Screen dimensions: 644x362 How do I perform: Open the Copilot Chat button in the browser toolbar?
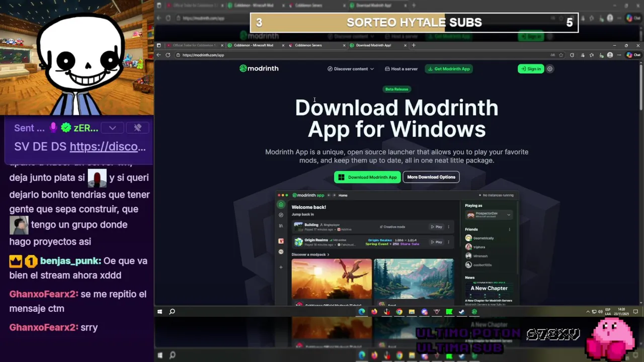click(x=633, y=55)
